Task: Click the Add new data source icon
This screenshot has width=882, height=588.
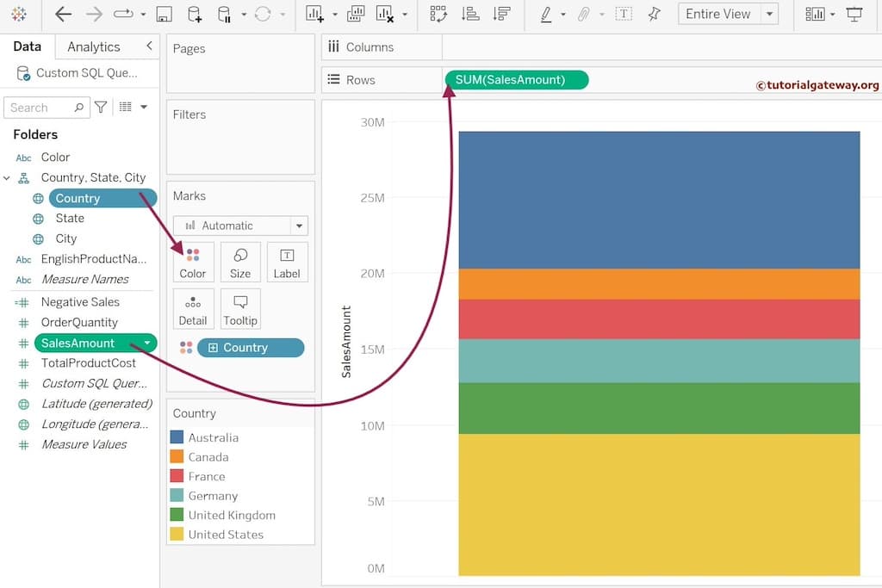Action: pos(195,14)
